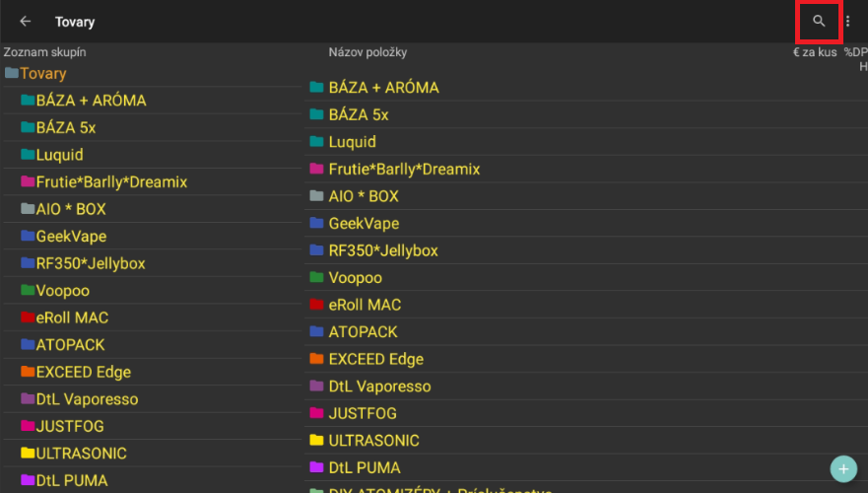Click the red eRoll MAC folder icon in the right list
868x493 pixels.
tap(316, 305)
